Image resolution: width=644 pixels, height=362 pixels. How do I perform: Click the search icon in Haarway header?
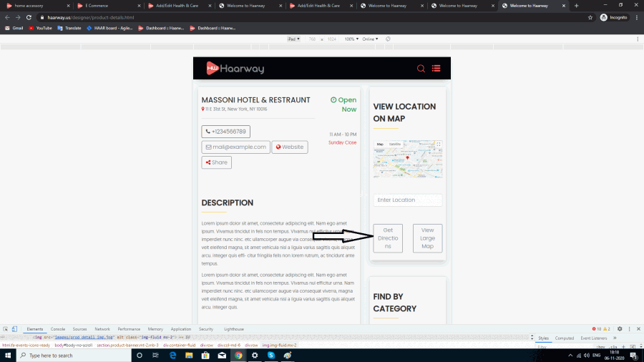(x=421, y=69)
